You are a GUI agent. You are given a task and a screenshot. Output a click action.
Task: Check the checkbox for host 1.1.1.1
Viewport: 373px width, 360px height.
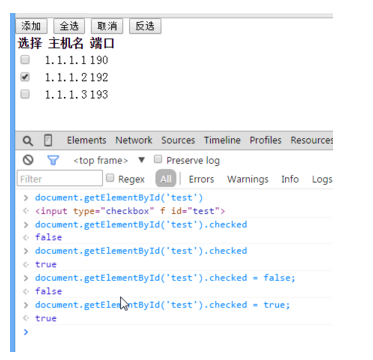pyautogui.click(x=25, y=60)
